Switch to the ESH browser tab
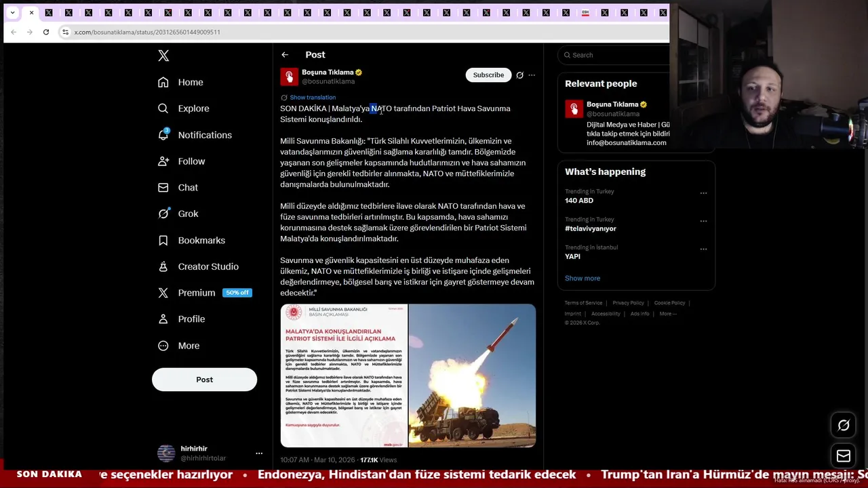The width and height of the screenshot is (868, 488). point(585,12)
